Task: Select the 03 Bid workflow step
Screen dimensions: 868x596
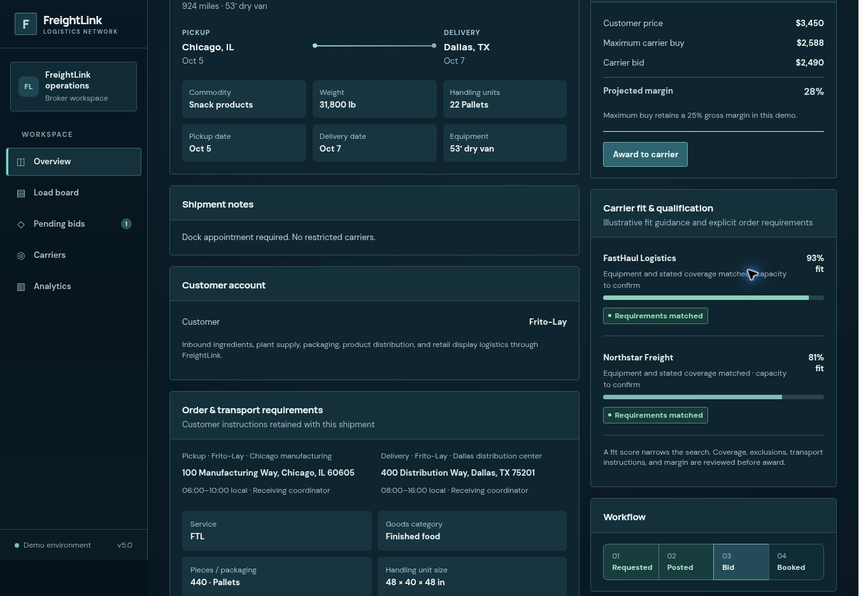Action: coord(741,562)
